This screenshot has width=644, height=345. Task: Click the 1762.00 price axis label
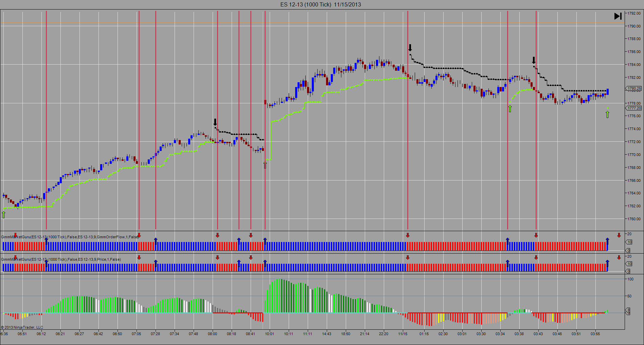[x=634, y=206]
